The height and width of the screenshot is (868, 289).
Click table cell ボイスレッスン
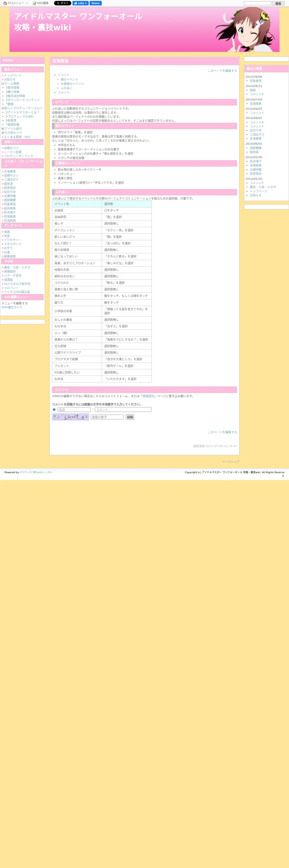[77, 230]
